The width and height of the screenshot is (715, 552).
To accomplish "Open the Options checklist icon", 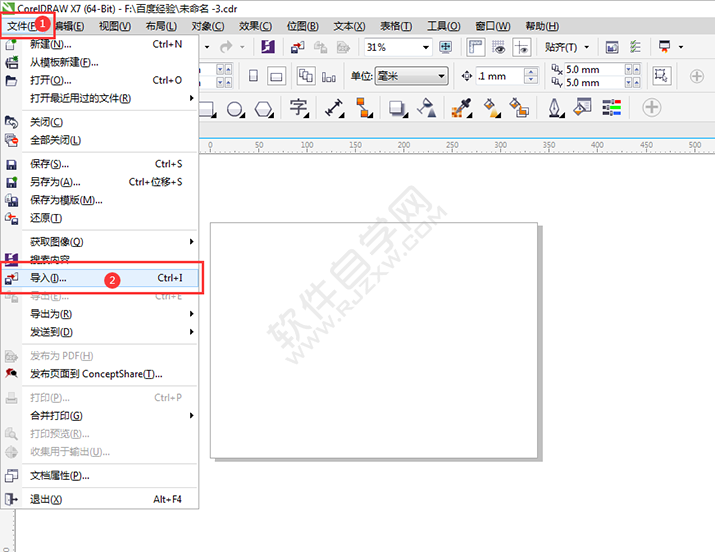I will (635, 46).
